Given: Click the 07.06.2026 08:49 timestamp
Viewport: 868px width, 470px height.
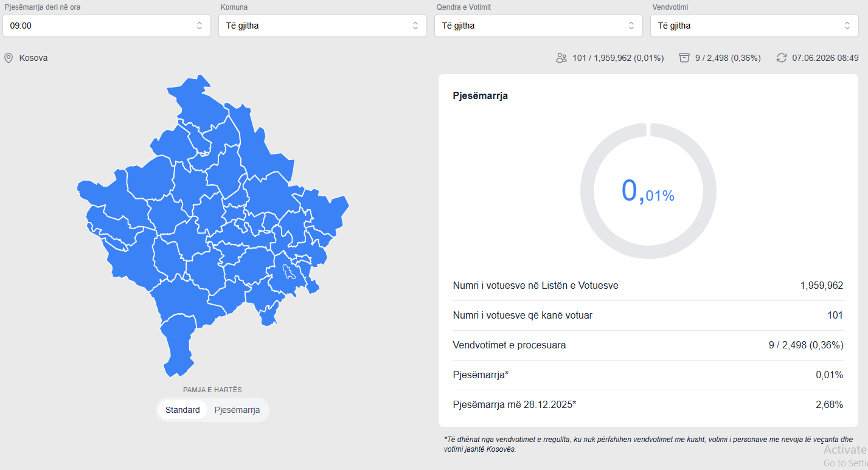Looking at the screenshot, I should coord(825,58).
